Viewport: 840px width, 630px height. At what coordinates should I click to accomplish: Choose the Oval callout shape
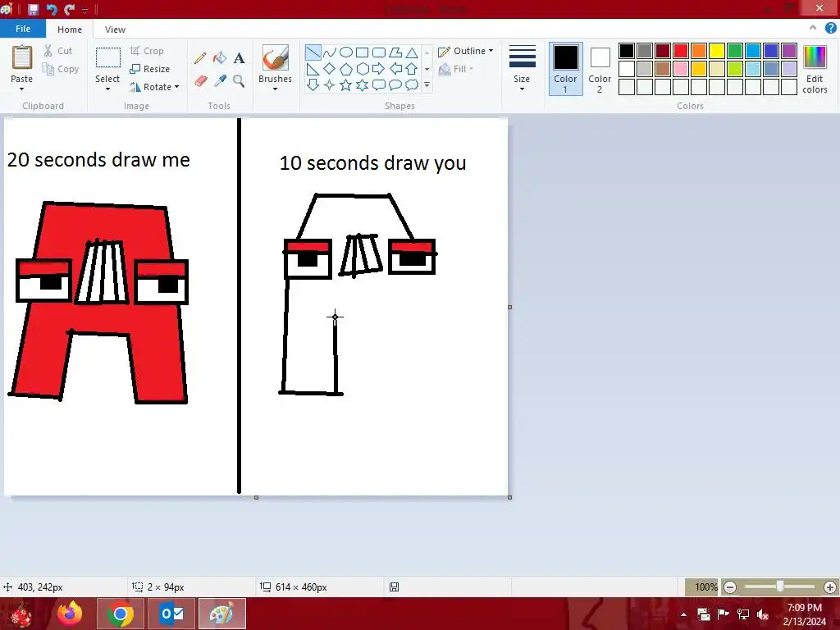coord(395,84)
